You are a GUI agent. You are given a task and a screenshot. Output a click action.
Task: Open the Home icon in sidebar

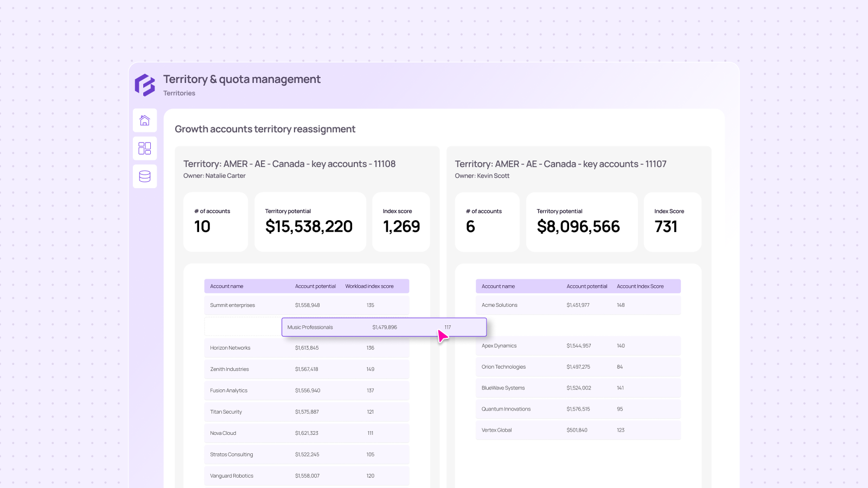pyautogui.click(x=145, y=120)
